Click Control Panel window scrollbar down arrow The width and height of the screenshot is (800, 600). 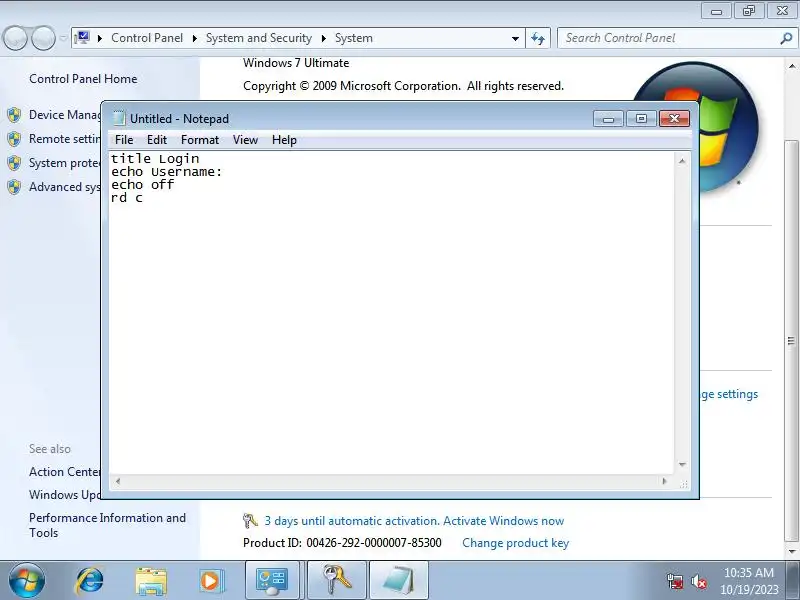(x=791, y=551)
